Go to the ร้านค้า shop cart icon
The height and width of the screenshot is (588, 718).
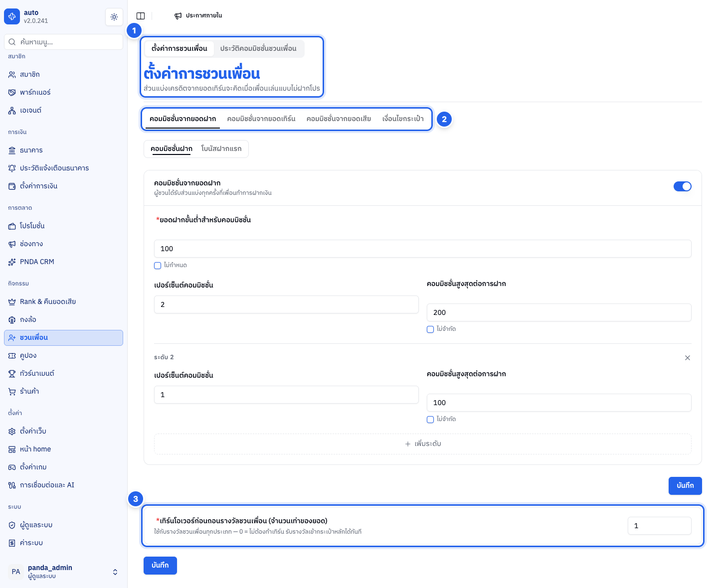[12, 392]
